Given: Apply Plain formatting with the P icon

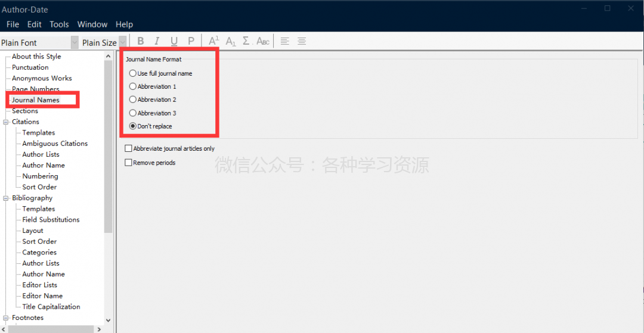Looking at the screenshot, I should click(x=191, y=41).
